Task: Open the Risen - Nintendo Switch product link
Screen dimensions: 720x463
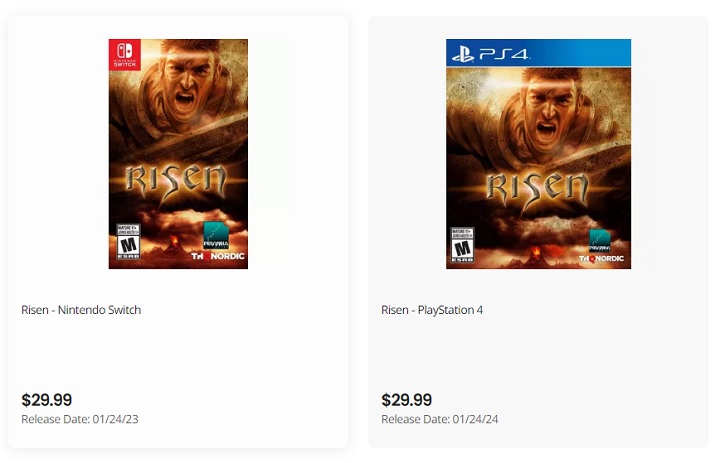Action: [81, 310]
